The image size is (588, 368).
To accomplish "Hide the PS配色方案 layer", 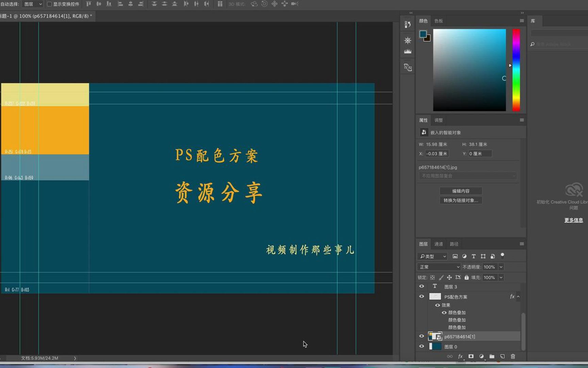I will (422, 296).
